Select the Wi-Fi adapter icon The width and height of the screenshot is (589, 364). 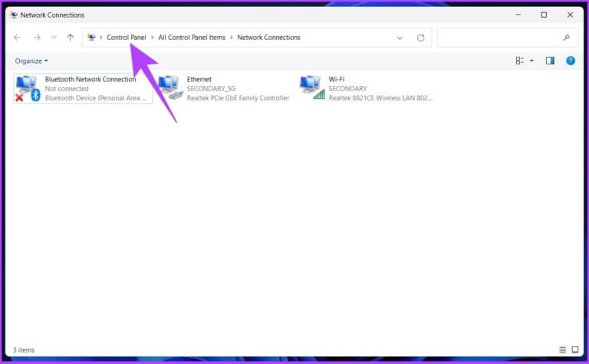(x=312, y=87)
